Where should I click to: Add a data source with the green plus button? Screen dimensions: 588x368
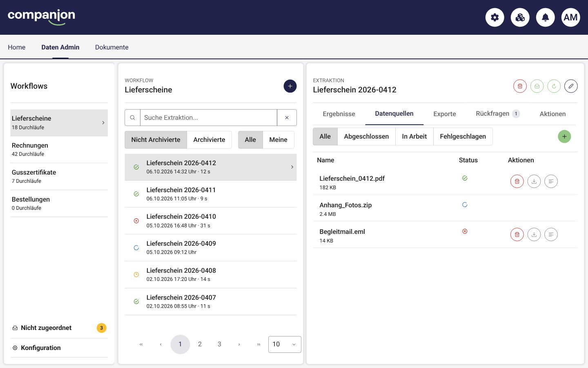(564, 137)
